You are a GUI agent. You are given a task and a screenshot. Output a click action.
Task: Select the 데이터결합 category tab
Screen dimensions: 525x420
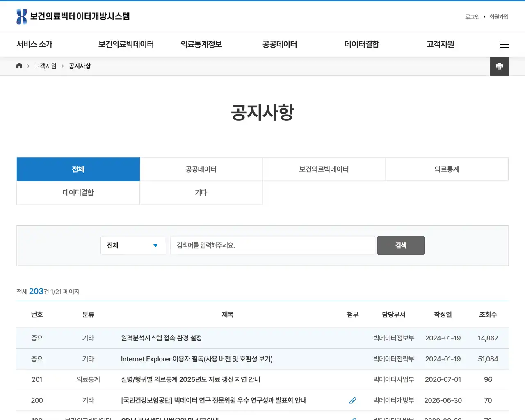click(78, 192)
